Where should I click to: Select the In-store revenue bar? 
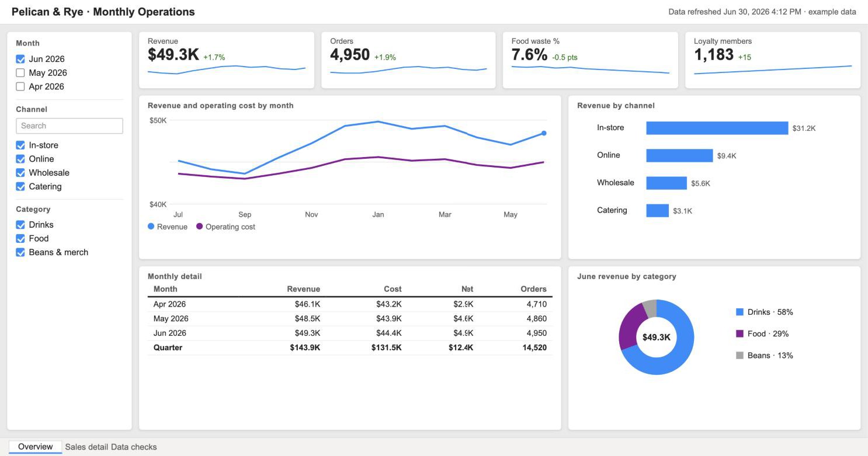pyautogui.click(x=717, y=128)
